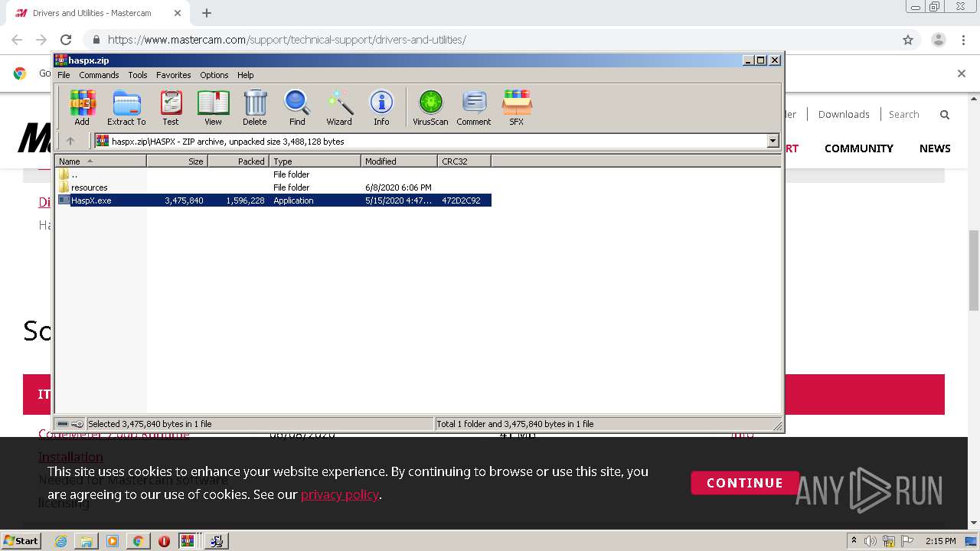Sort file list by Packed column
Image resolution: width=980 pixels, height=551 pixels.
238,161
